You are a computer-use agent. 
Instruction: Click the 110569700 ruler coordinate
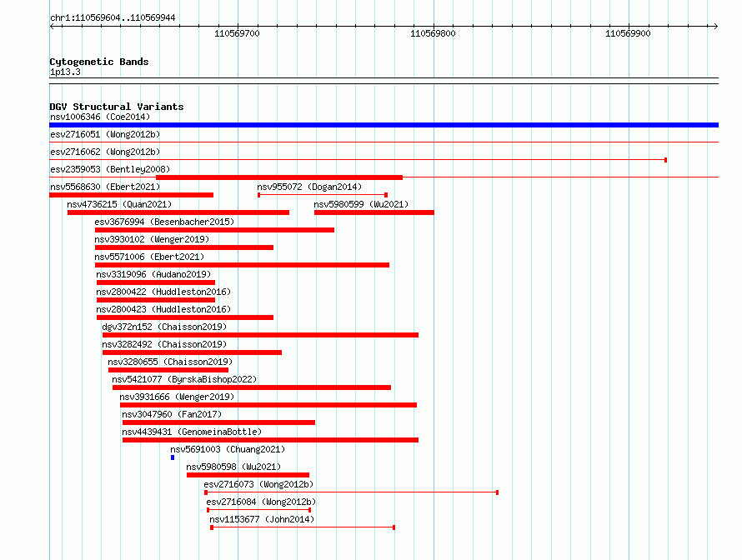[x=237, y=33]
